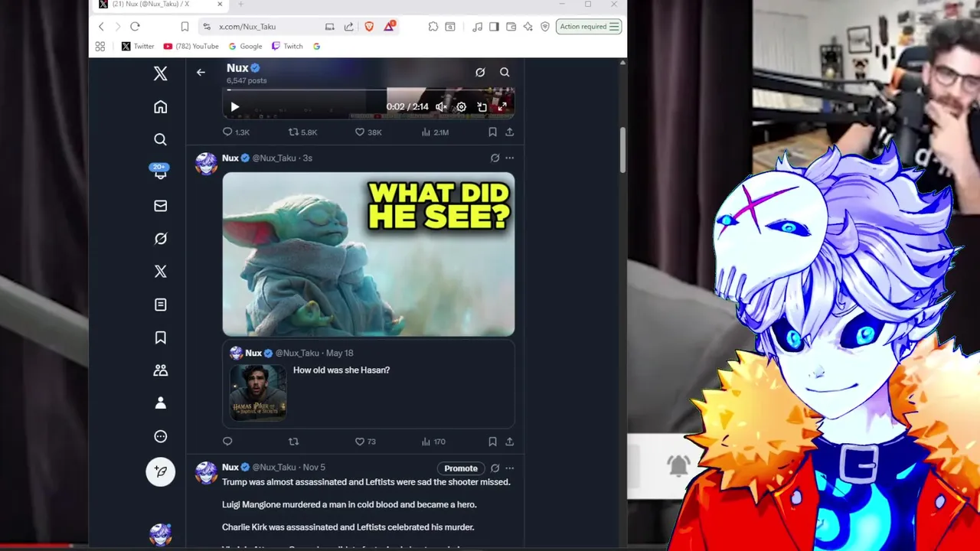Go back using the browser back arrow
Viewport: 980px width, 551px height.
pos(101,26)
